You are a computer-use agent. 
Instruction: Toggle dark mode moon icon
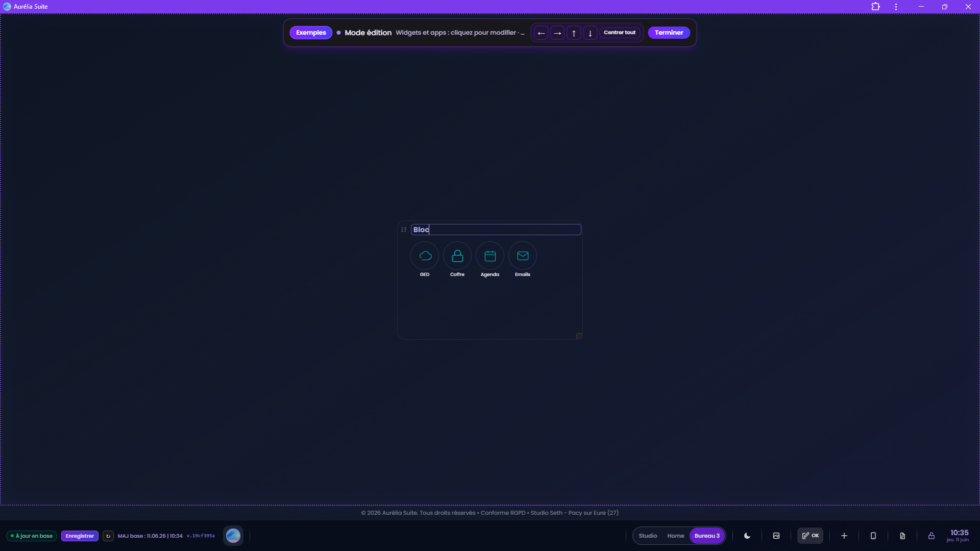pos(747,536)
